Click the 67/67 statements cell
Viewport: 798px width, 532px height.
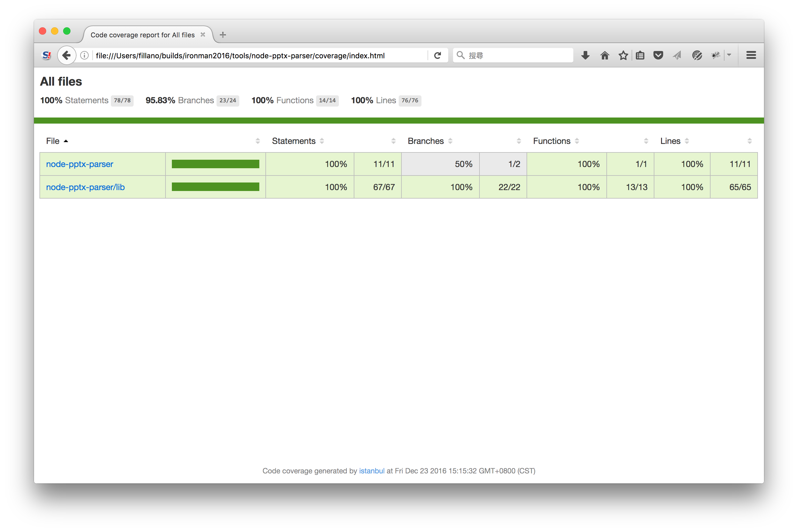tap(378, 187)
